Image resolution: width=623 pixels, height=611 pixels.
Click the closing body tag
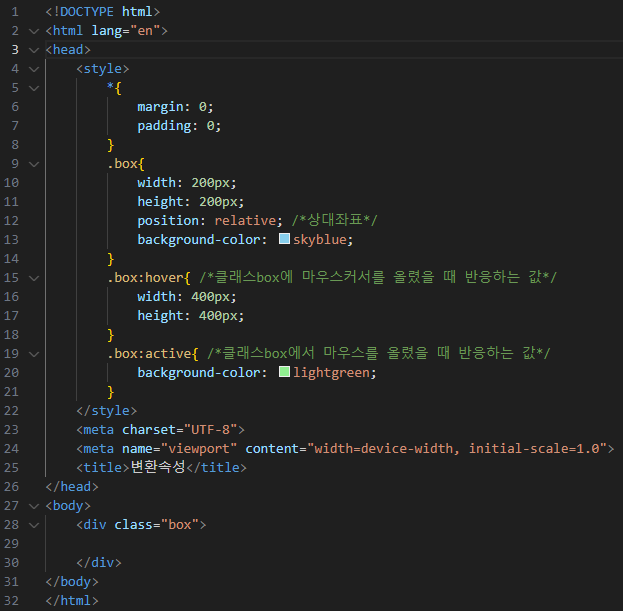click(x=72, y=582)
